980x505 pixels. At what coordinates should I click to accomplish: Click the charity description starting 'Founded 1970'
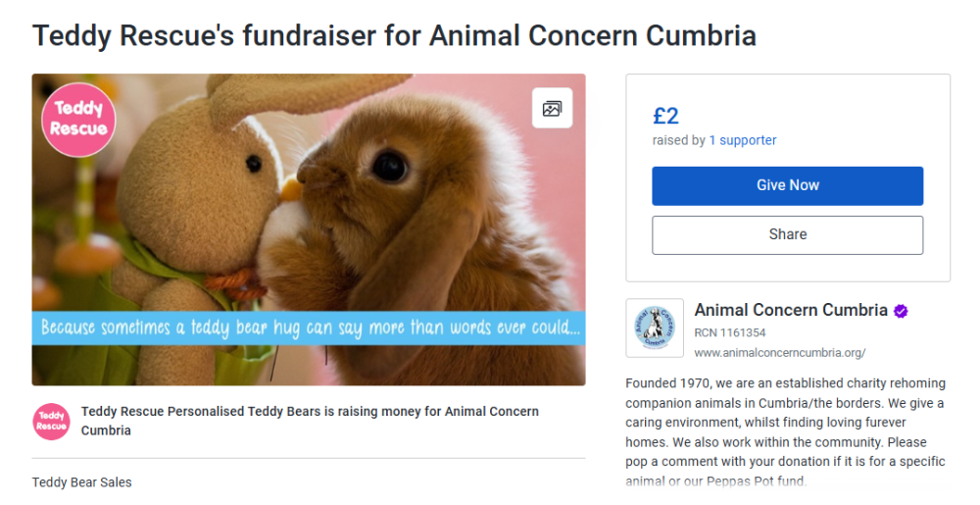pyautogui.click(x=786, y=431)
